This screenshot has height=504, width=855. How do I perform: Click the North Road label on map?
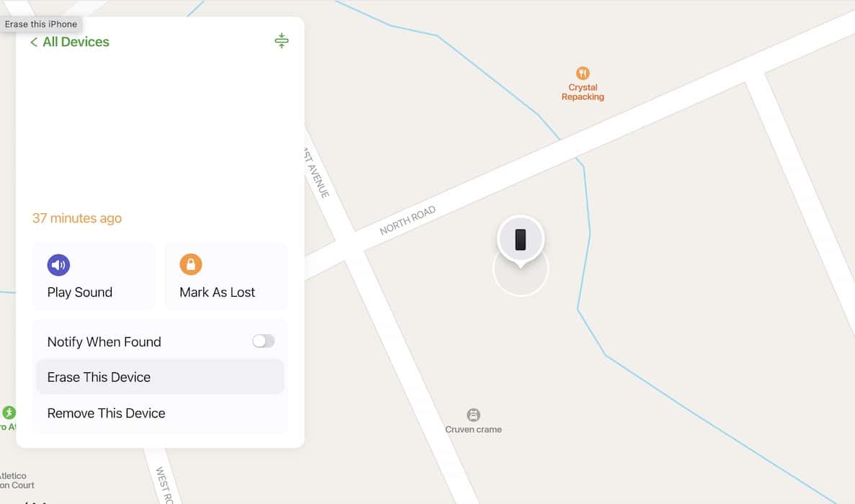pos(407,220)
